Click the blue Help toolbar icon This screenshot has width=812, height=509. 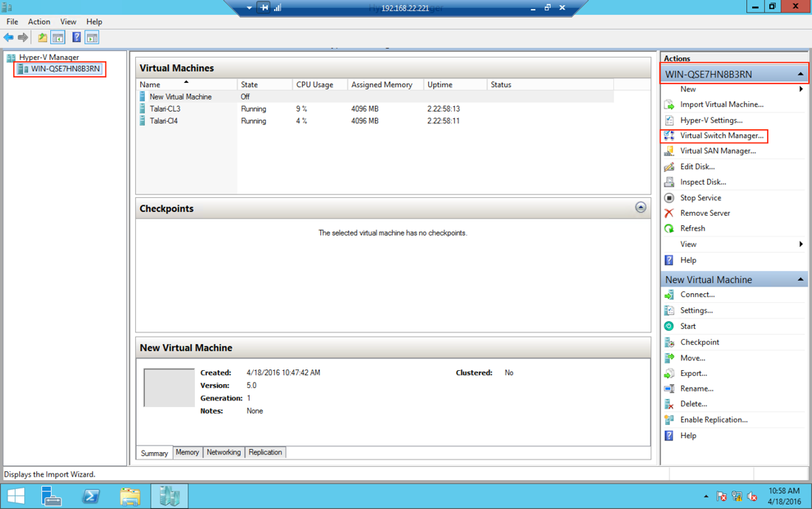coord(77,38)
